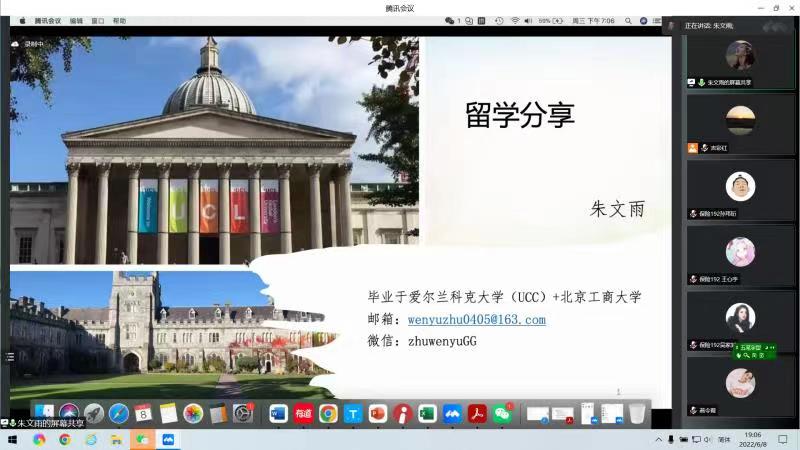Open the wenyuzhu0405@163.com email link
This screenshot has width=800, height=450.
pyautogui.click(x=476, y=320)
